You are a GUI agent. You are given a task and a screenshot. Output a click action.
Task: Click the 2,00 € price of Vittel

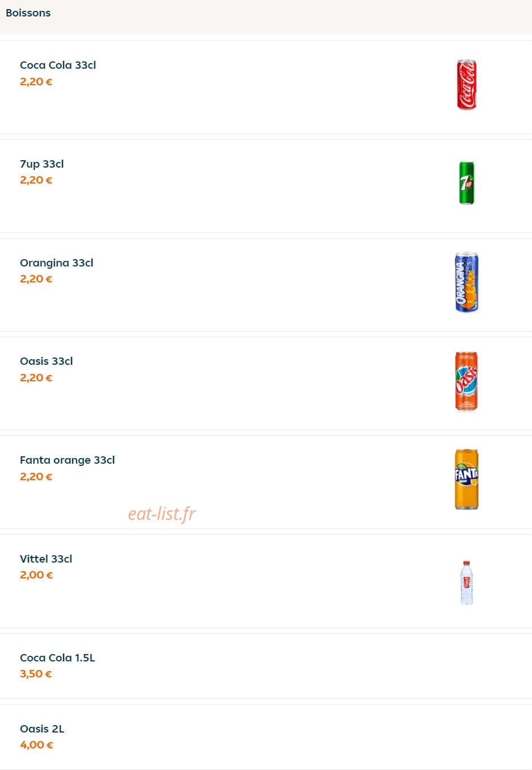pyautogui.click(x=36, y=575)
